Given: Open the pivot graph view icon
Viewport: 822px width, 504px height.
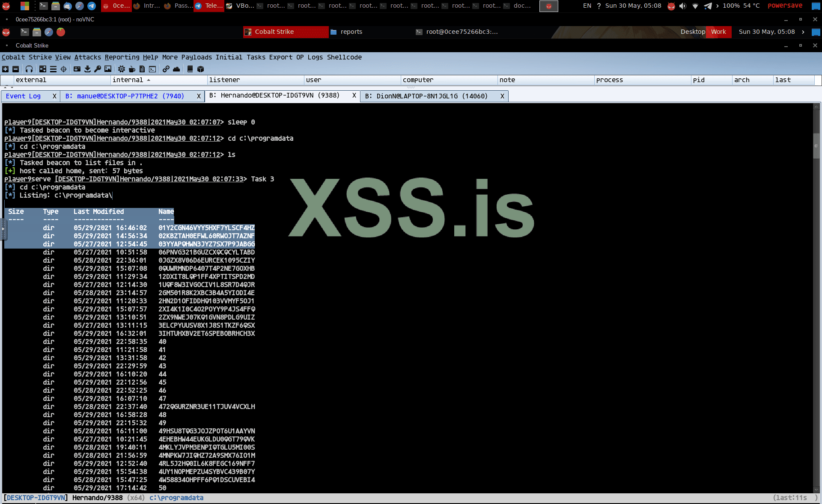Looking at the screenshot, I should (x=43, y=69).
